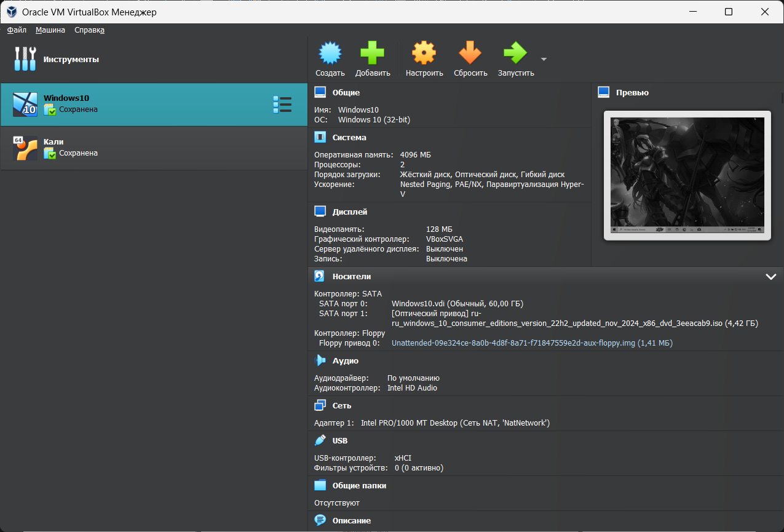
Task: Click the Превью section monitor icon
Action: 604,92
